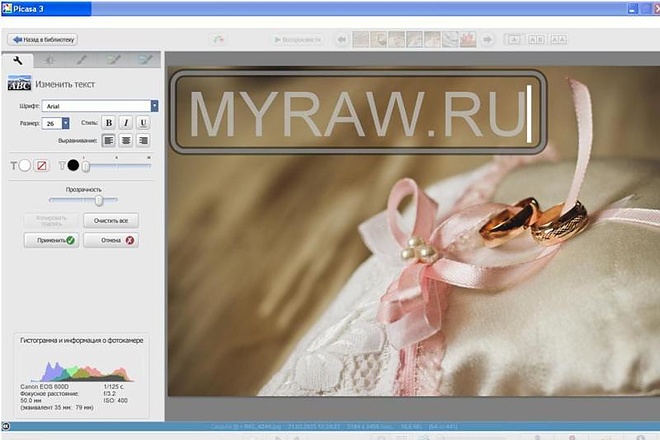Screen dimensions: 660x440
Task: Open the fifth editing tab with blue brush
Action: (x=145, y=60)
